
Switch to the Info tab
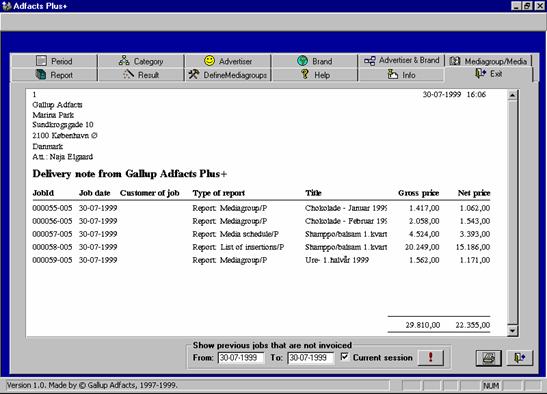(x=402, y=75)
